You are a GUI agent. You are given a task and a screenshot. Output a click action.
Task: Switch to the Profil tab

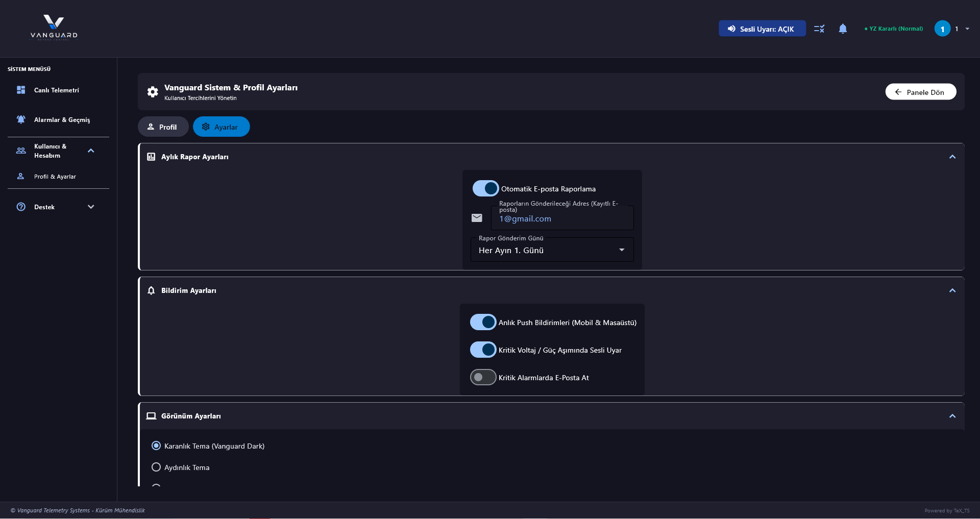click(x=163, y=127)
